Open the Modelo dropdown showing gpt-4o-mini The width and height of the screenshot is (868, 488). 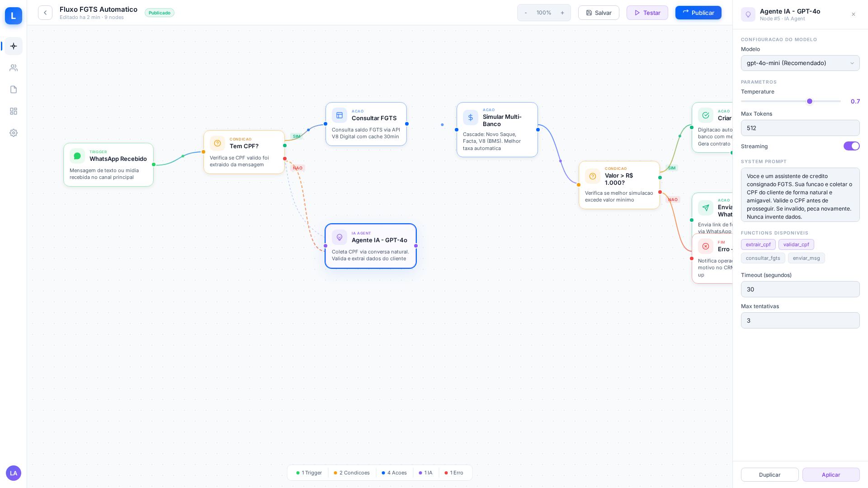pyautogui.click(x=800, y=63)
